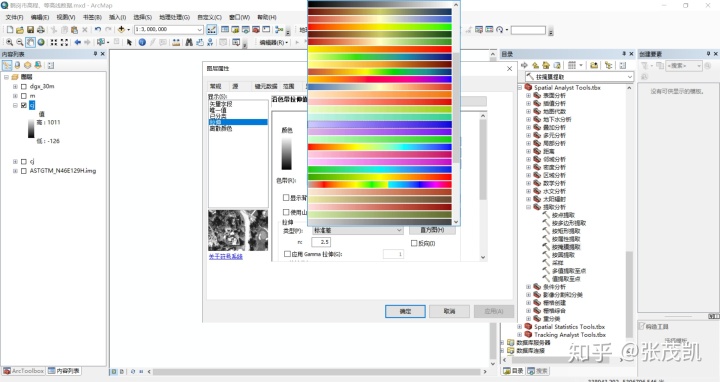
Task: Check the m layer box
Action: tap(24, 96)
